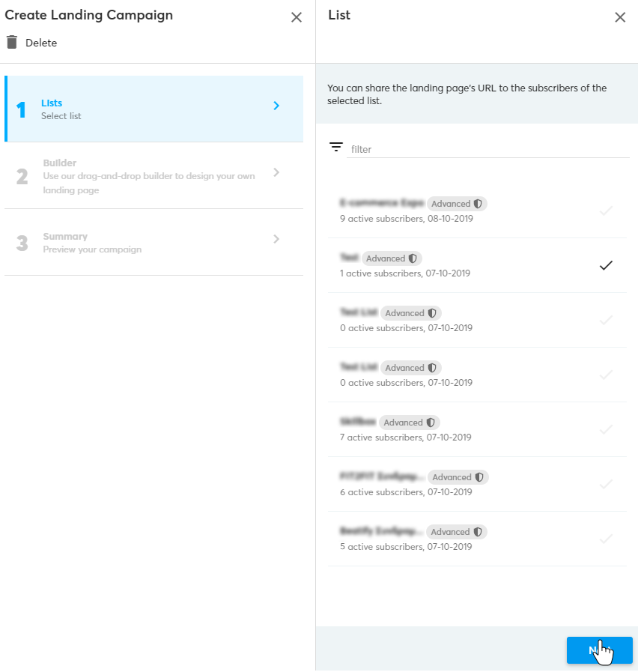This screenshot has height=672, width=638.
Task: Deselect the checked list with 1 active subscriber
Action: tap(606, 265)
